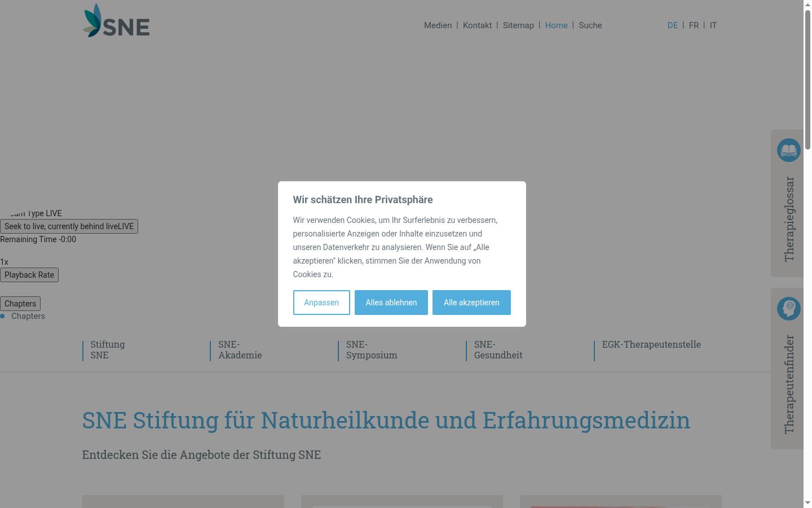Screen dimensions: 812x508
Task: Go to Home in top navigation
Action: (x=556, y=25)
